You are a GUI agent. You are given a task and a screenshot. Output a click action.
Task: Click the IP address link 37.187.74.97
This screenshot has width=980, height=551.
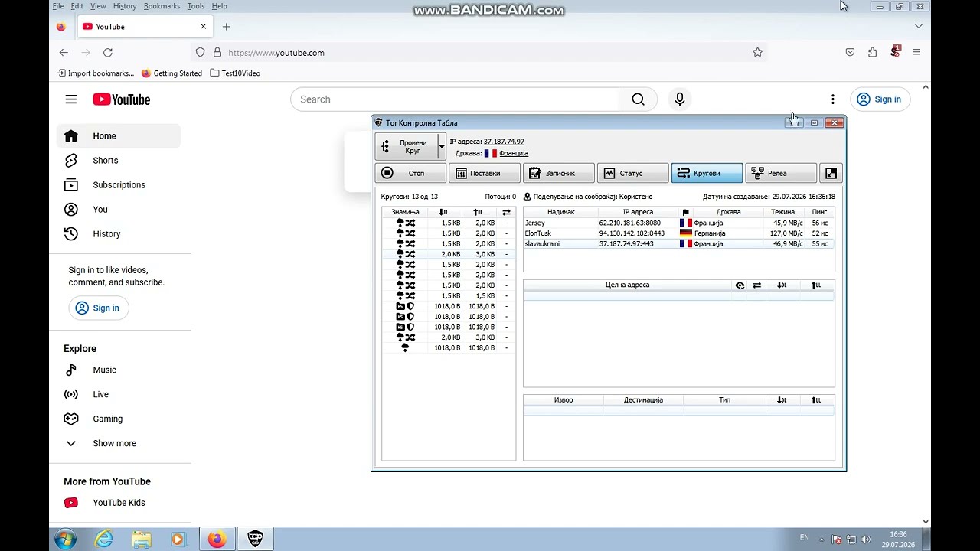coord(504,142)
